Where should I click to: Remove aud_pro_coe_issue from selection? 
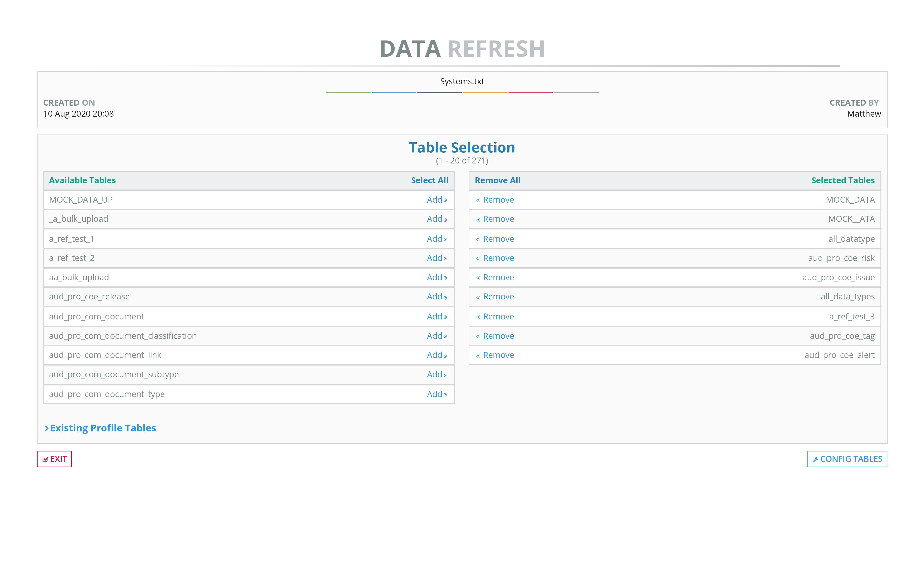[x=495, y=277]
